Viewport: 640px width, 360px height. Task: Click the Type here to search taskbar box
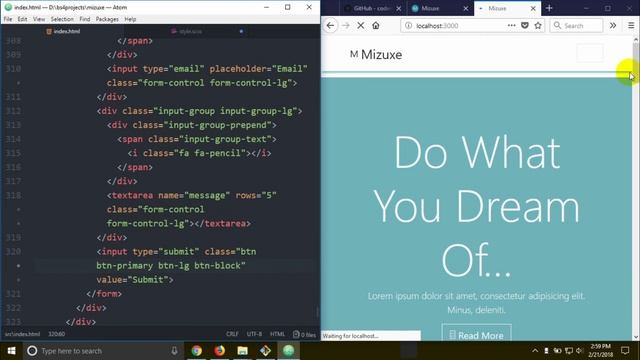coord(102,351)
